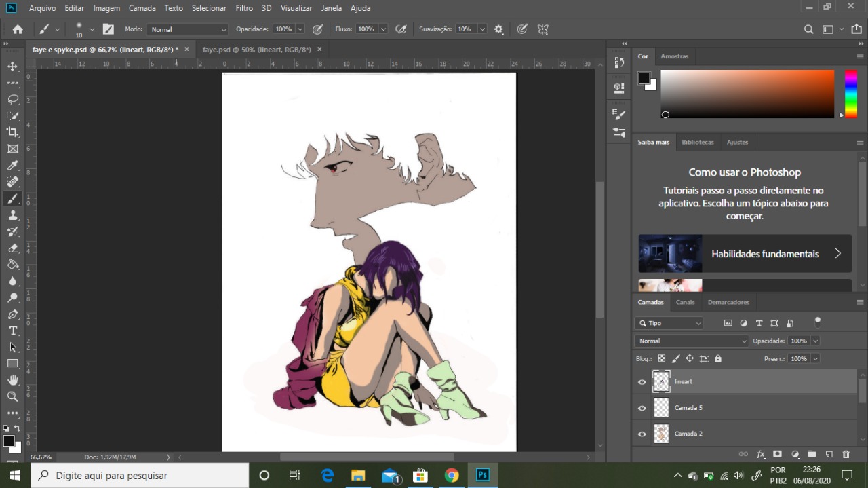Viewport: 868px width, 488px height.
Task: Select the Paint Bucket tool
Action: pyautogui.click(x=12, y=265)
